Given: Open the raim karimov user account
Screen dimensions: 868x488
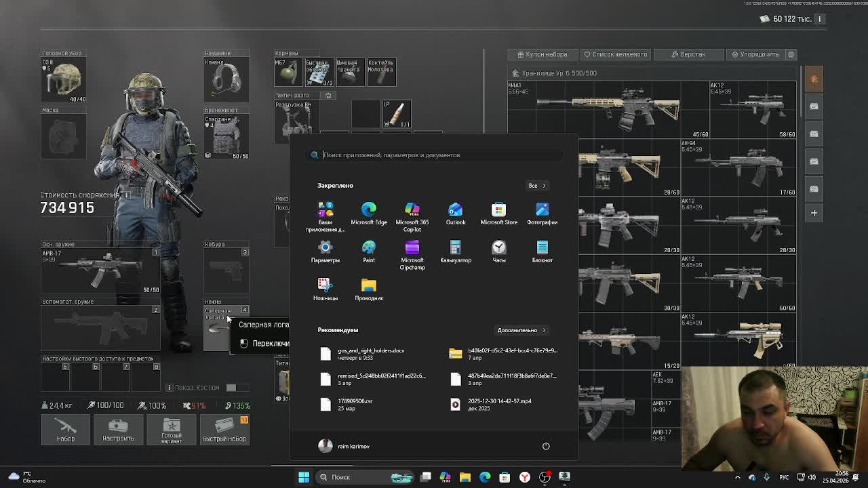Looking at the screenshot, I should pos(344,446).
